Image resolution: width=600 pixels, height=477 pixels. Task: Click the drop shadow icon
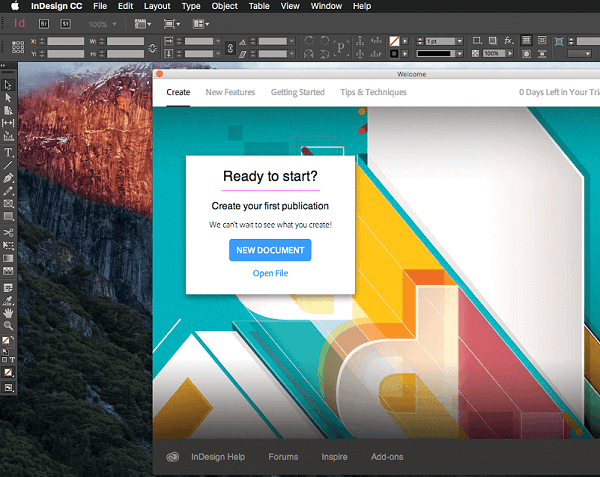coord(493,41)
